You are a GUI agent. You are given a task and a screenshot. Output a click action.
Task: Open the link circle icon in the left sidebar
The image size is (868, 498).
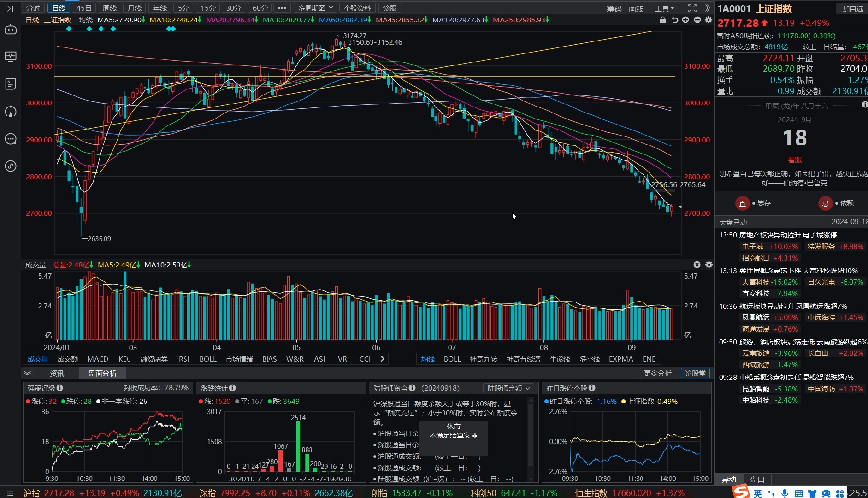point(10,166)
